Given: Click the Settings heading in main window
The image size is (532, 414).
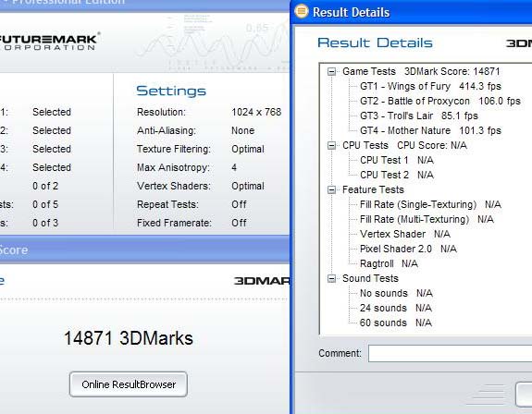Looking at the screenshot, I should 171,91.
